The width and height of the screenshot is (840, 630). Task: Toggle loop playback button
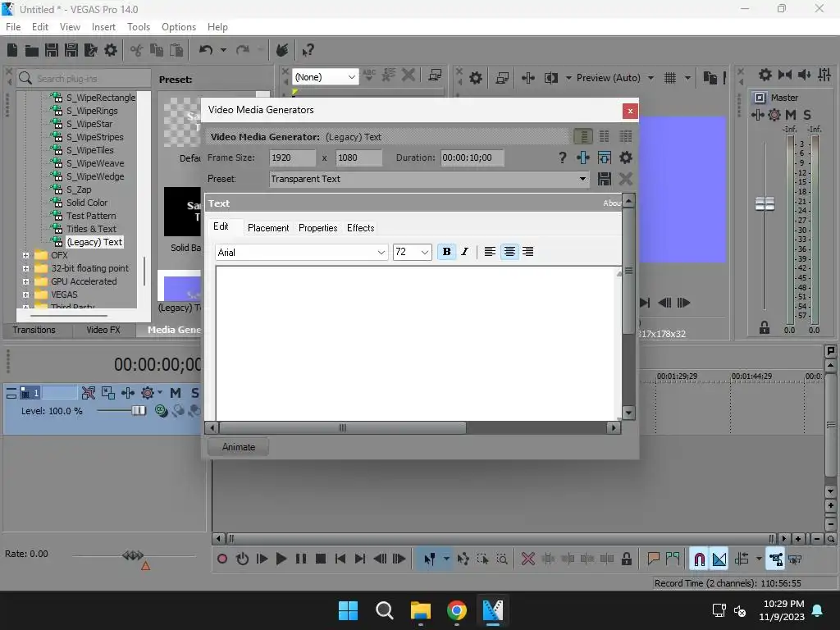(242, 559)
